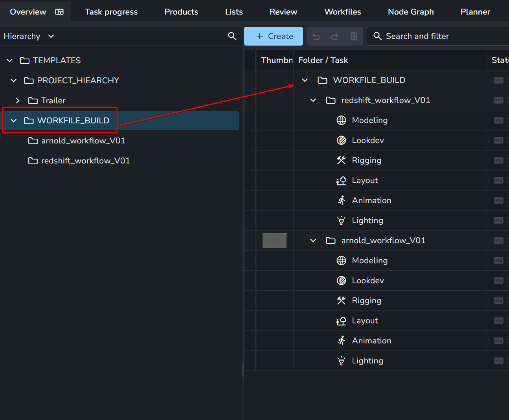Expand the Trailer folder

[x=18, y=101]
